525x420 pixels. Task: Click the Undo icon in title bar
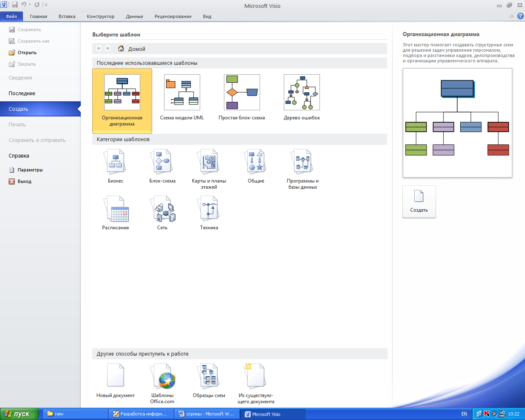[24, 5]
